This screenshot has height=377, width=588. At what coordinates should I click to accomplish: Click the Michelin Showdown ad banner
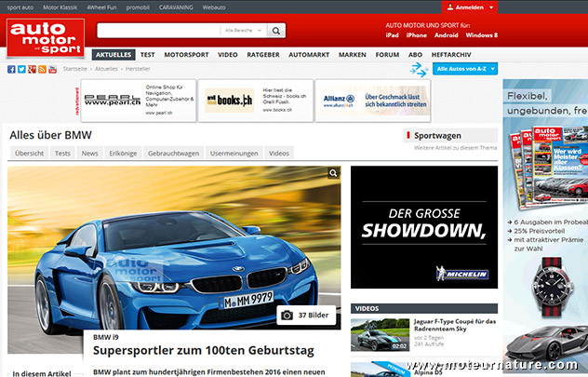[424, 227]
